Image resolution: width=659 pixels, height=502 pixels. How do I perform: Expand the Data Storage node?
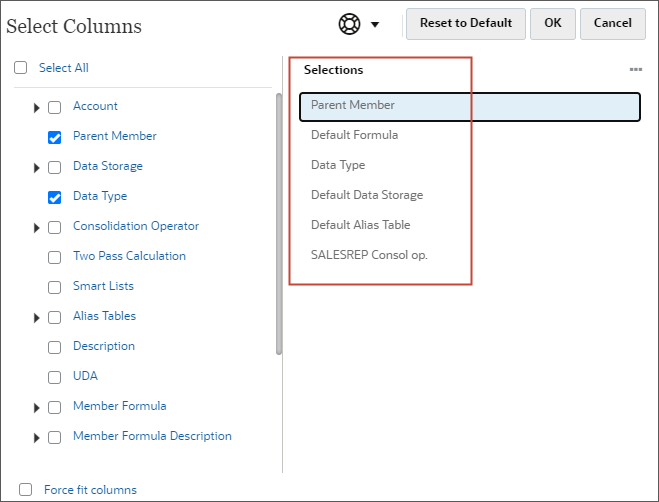37,167
